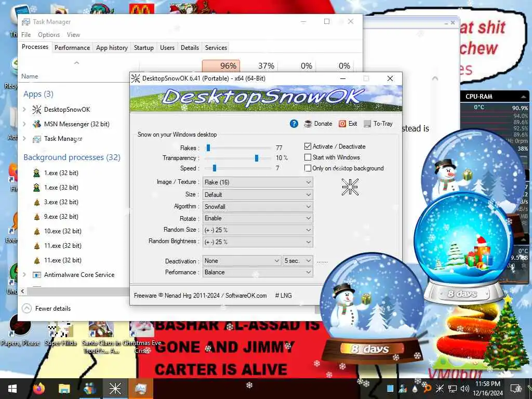Click DesktopSnowOK snowflake icon in Task Manager list
The width and height of the screenshot is (532, 399).
[37, 110]
